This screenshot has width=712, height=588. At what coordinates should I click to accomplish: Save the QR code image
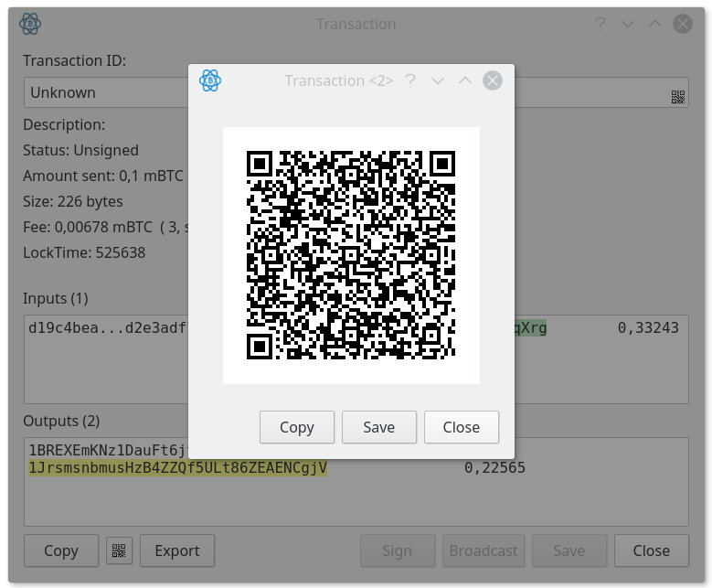pos(379,427)
